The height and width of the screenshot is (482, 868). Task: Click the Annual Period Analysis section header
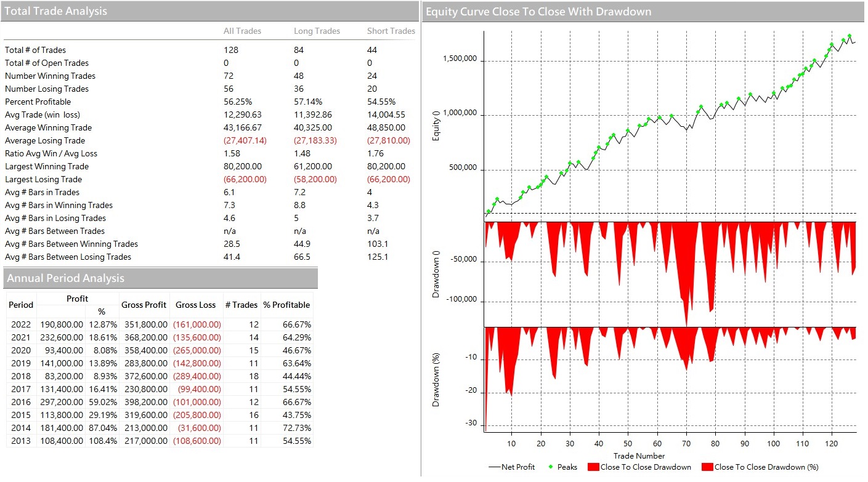coord(160,278)
